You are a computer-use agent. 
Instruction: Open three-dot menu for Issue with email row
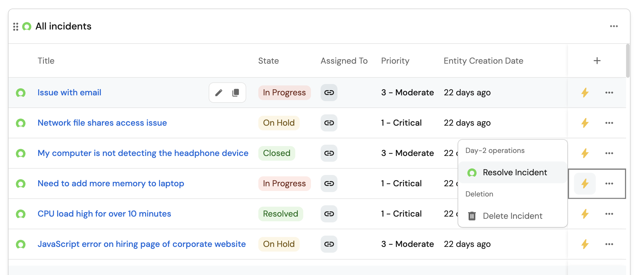[609, 93]
